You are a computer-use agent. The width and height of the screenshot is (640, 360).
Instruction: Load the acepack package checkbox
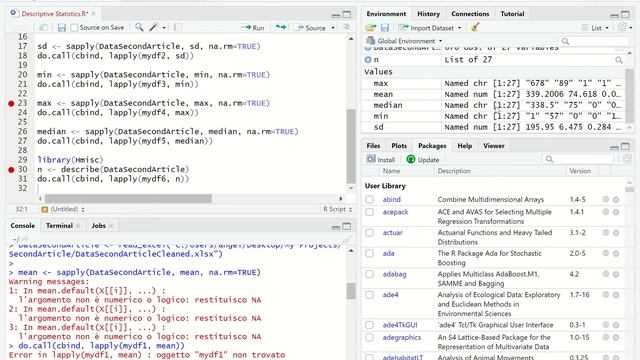pyautogui.click(x=369, y=212)
